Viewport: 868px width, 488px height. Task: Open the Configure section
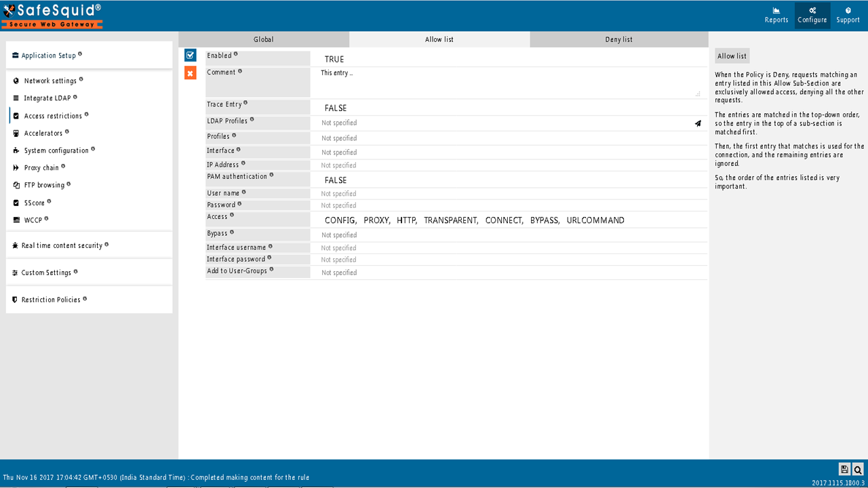(812, 15)
